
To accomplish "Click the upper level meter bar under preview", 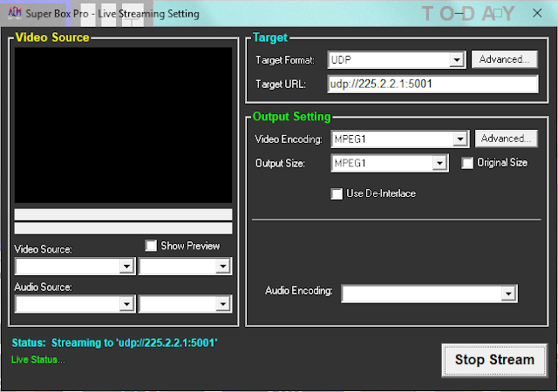I will [123, 215].
